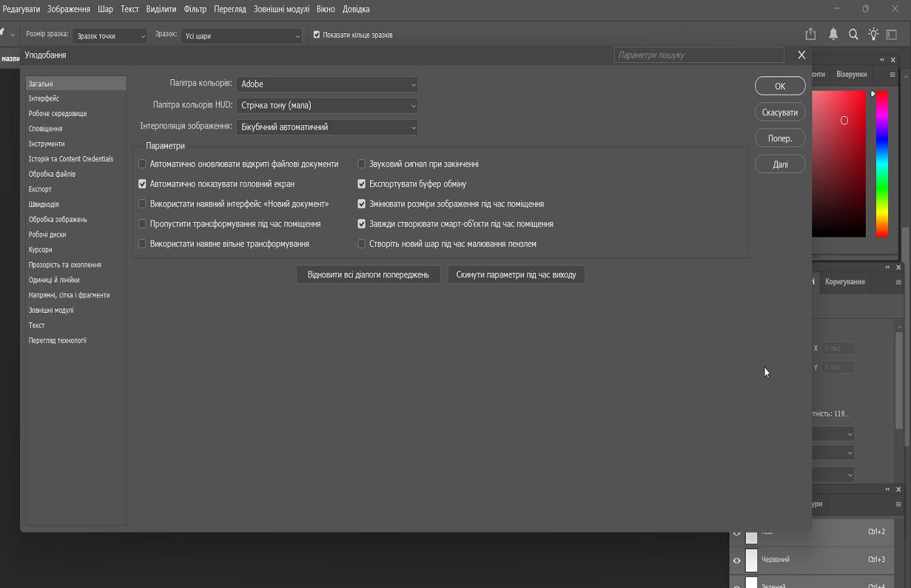The image size is (911, 588).
Task: Uncheck always create smart objects when placing
Action: point(362,224)
